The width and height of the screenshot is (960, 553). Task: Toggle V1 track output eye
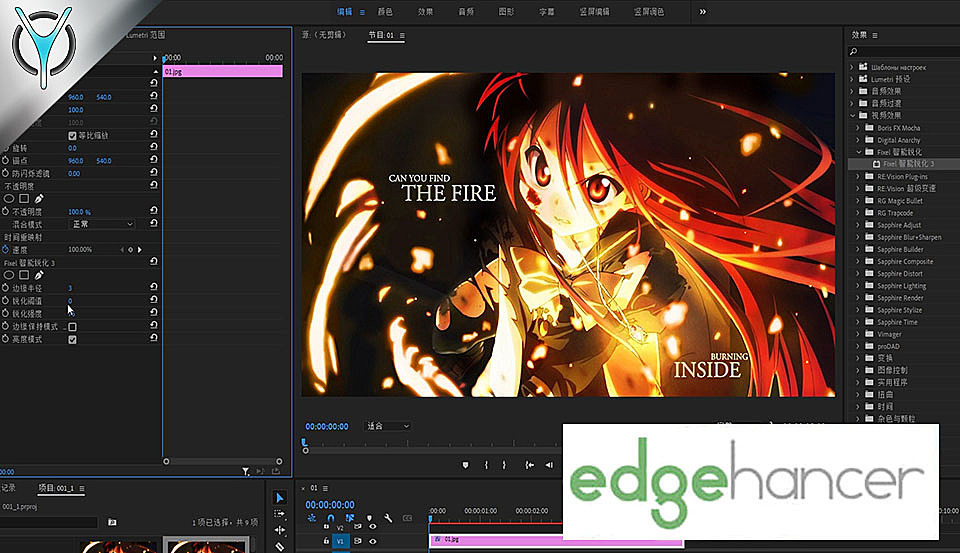372,541
